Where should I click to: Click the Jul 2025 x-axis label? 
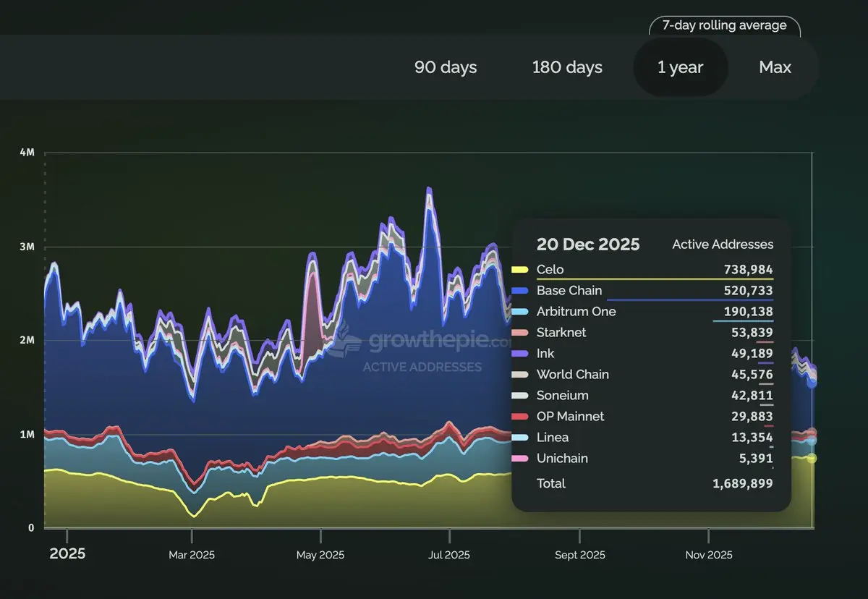pyautogui.click(x=448, y=555)
